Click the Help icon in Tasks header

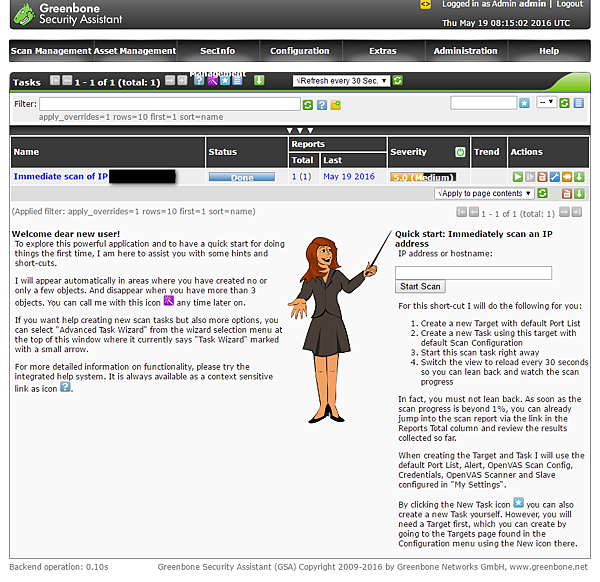click(199, 81)
